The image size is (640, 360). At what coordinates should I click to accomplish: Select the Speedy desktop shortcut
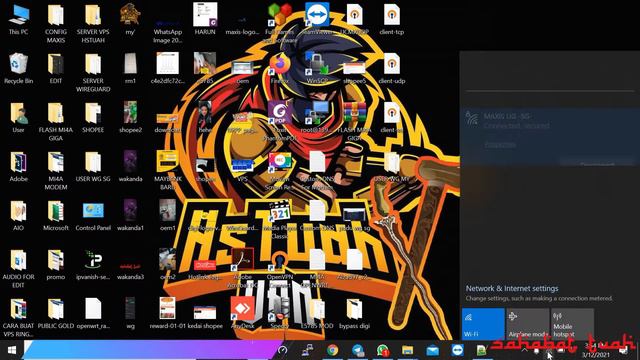tap(280, 313)
